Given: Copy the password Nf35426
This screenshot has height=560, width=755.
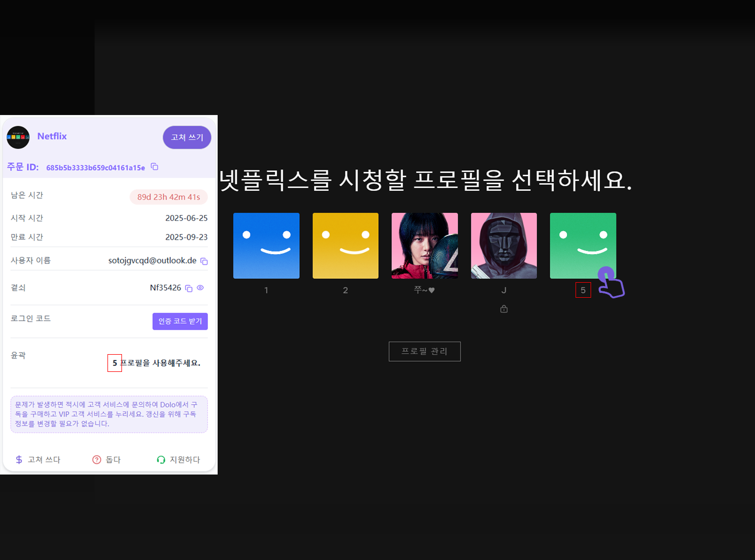Looking at the screenshot, I should (189, 289).
